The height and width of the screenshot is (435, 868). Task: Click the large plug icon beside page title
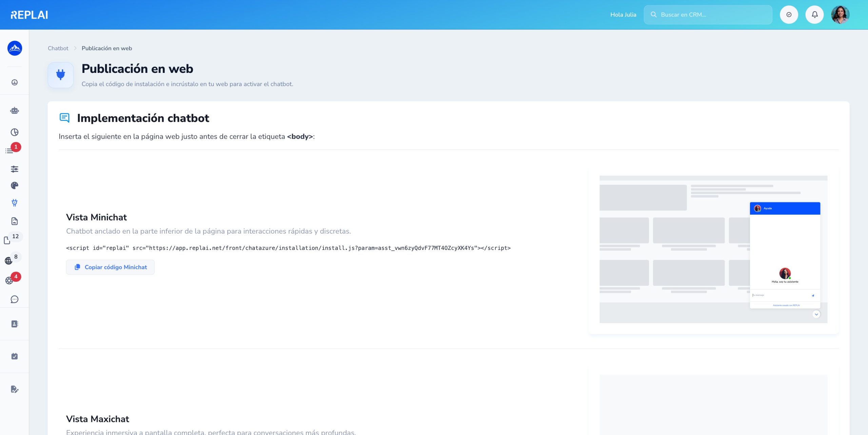coord(61,75)
